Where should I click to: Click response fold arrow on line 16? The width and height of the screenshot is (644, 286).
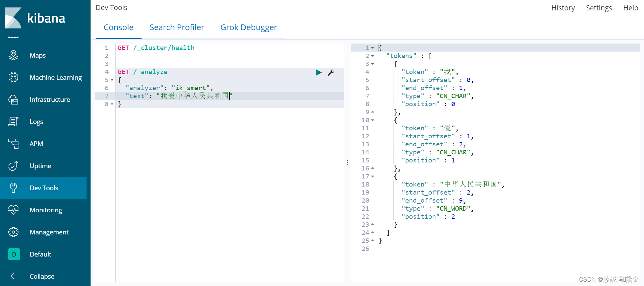(x=373, y=168)
